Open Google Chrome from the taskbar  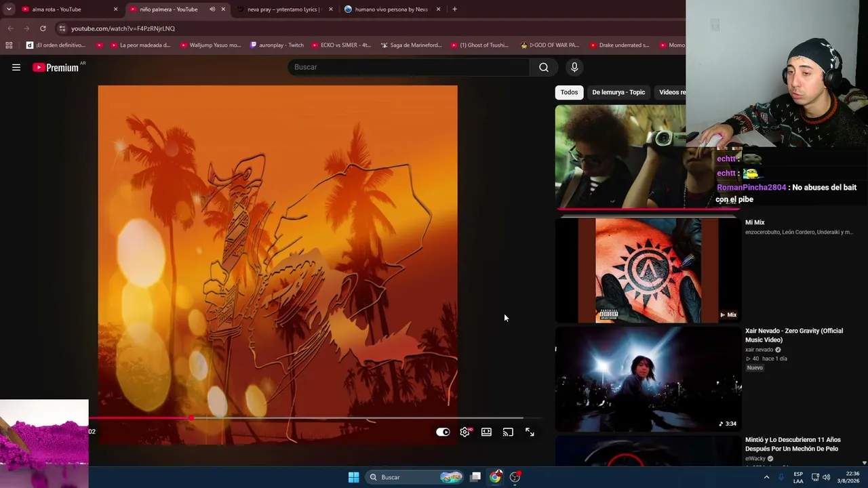(x=496, y=477)
